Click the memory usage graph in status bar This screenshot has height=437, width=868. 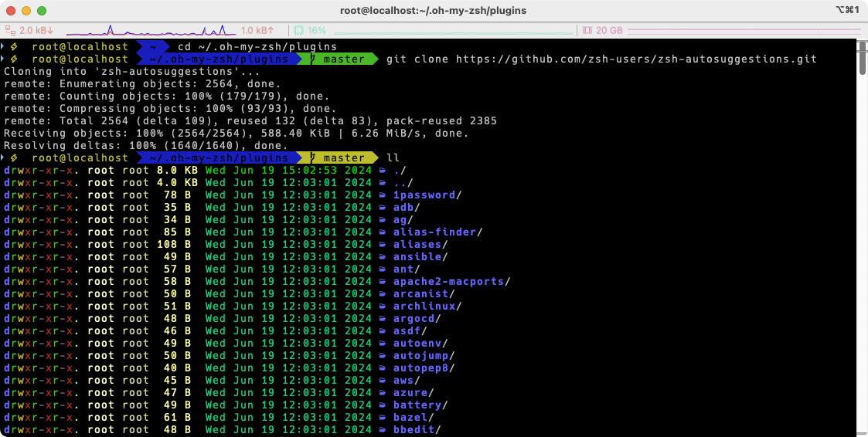click(744, 30)
